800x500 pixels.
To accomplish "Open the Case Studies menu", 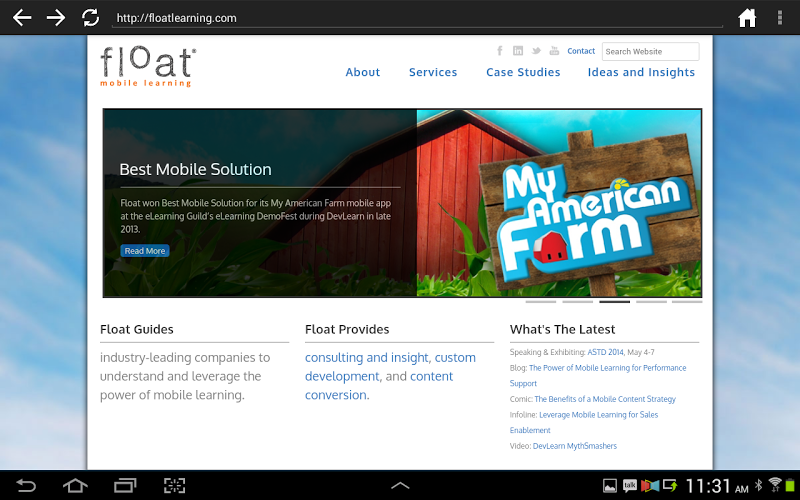I will [x=523, y=72].
